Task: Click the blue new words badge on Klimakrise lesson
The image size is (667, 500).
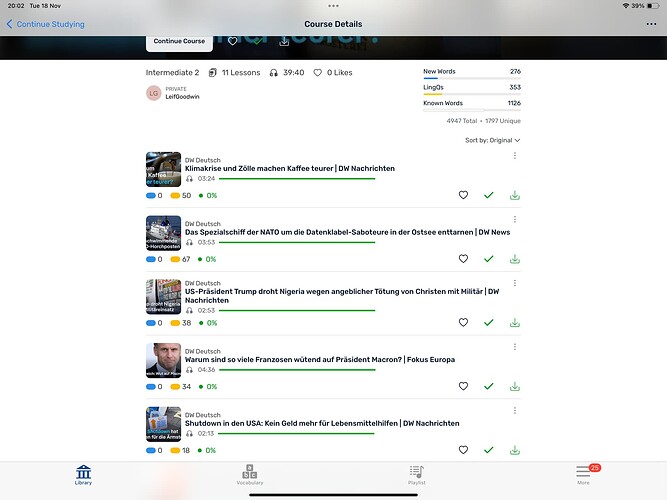Action: point(151,195)
